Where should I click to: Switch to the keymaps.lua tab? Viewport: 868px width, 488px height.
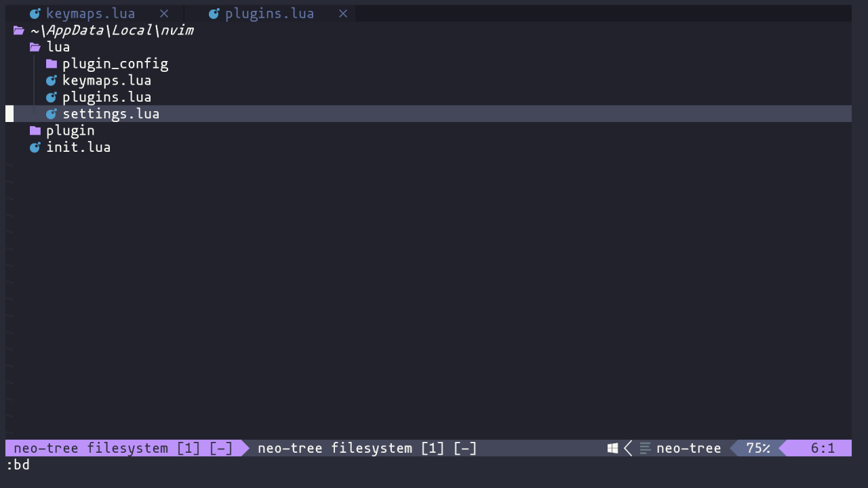[x=90, y=13]
